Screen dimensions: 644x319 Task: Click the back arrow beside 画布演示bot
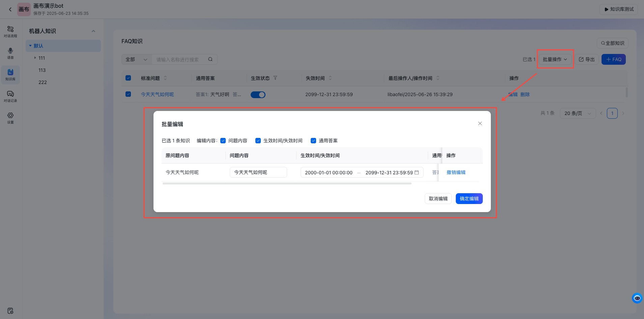pos(10,9)
